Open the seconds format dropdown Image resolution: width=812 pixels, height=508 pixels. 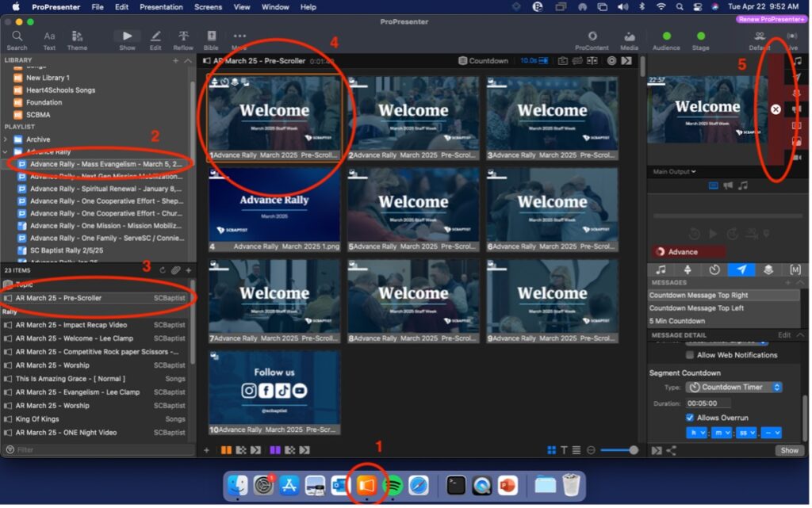click(x=746, y=433)
